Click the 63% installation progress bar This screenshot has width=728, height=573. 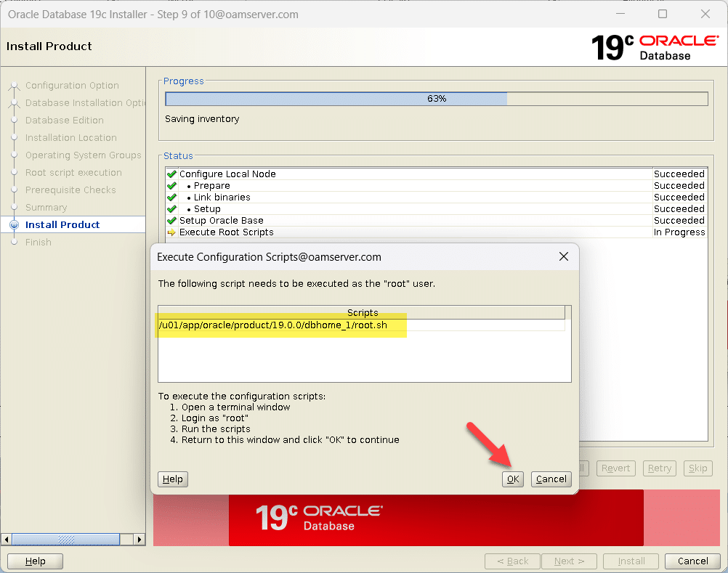(x=437, y=98)
